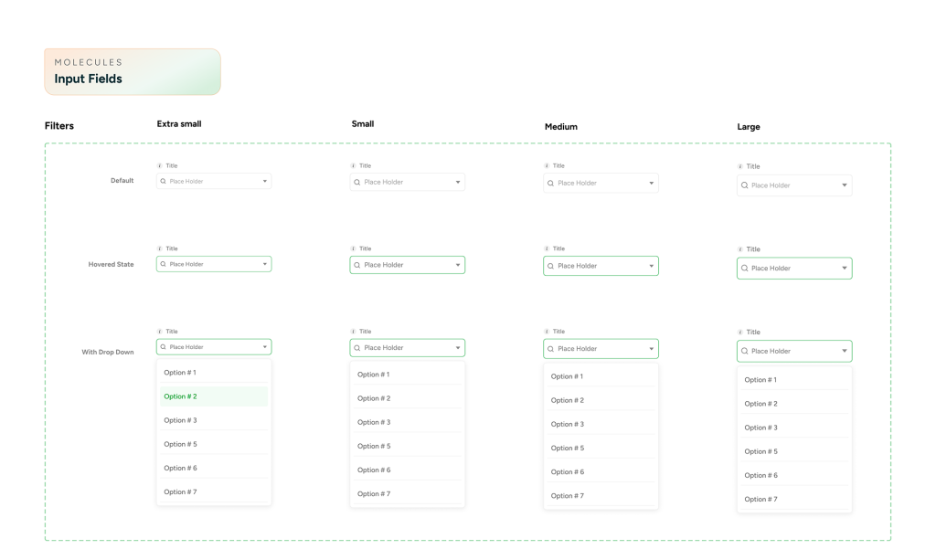Click the Input Fields molecules header badge

pyautogui.click(x=133, y=71)
